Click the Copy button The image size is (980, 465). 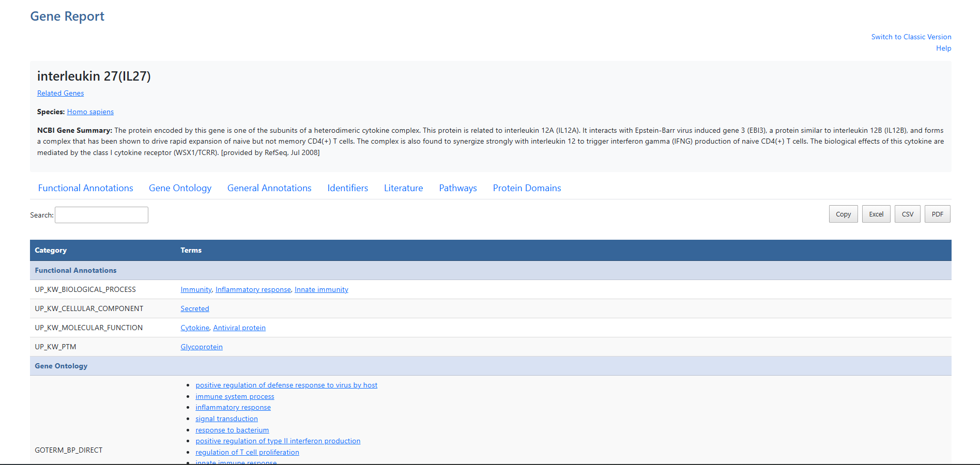pos(843,213)
